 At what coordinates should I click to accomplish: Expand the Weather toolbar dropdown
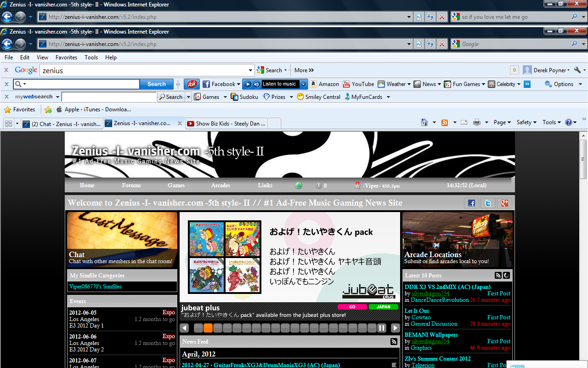410,84
